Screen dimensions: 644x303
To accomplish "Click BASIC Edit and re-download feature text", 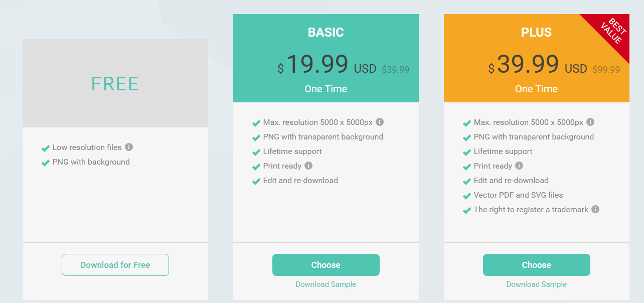I will [300, 180].
